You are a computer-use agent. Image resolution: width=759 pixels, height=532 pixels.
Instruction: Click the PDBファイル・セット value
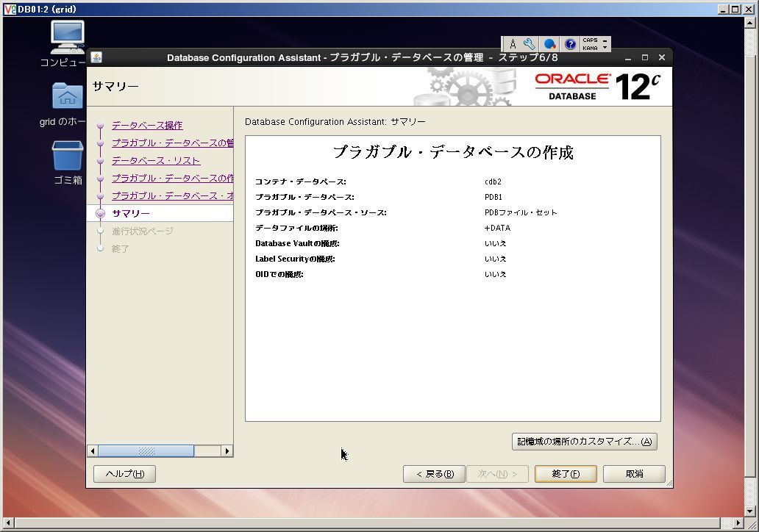point(521,213)
